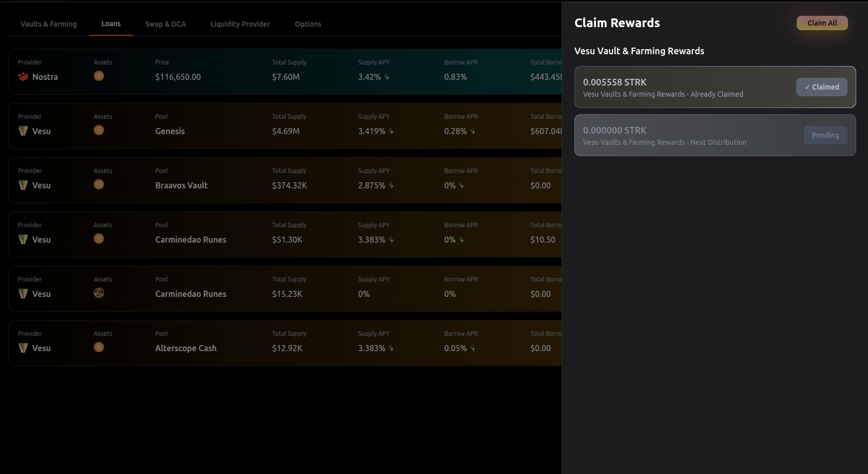Click the Nostra provider logo icon
This screenshot has height=474, width=868.
(23, 77)
